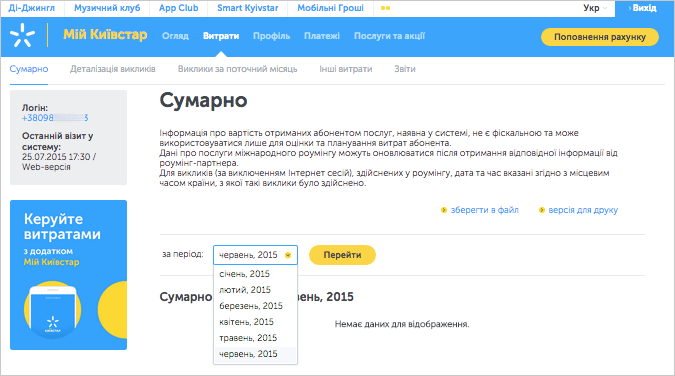
Task: Pick травень, 2015 in the dropdown
Action: click(255, 338)
